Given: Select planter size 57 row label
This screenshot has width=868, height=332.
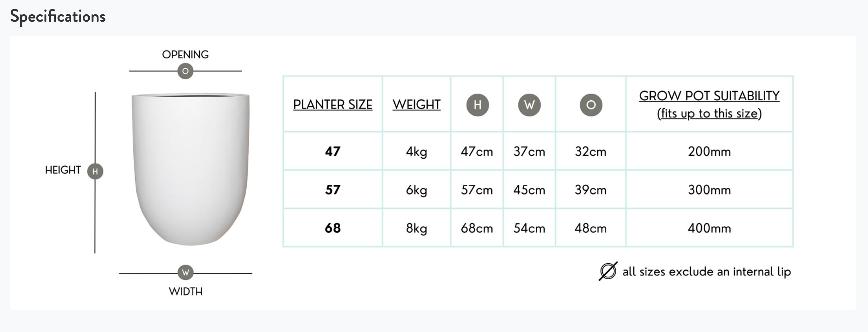Looking at the screenshot, I should [x=333, y=190].
